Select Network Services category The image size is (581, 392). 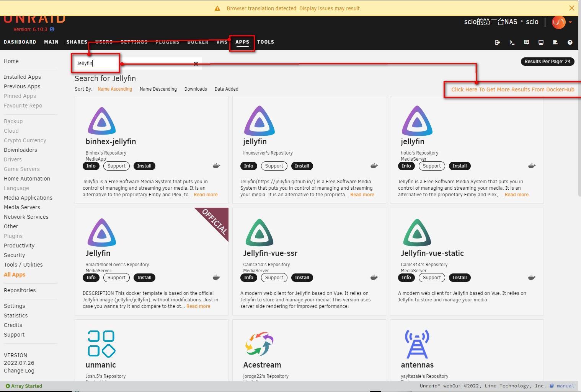(26, 217)
